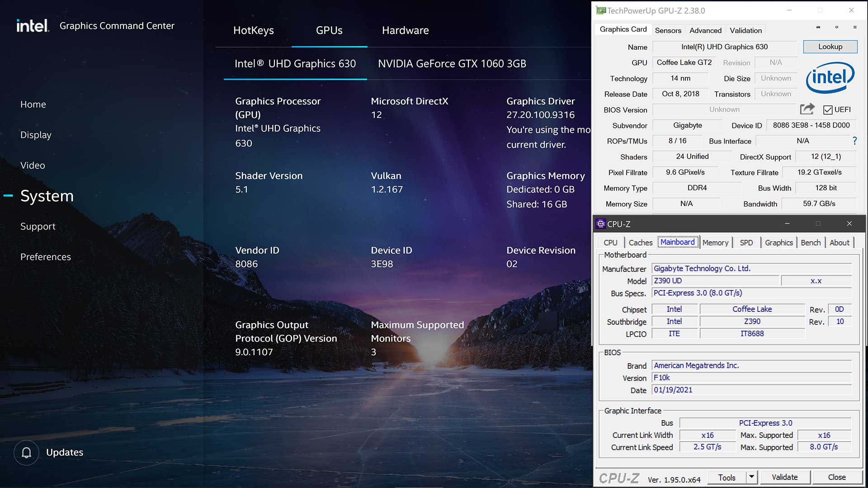868x488 pixels.
Task: Click the BIOS date 01/19/2021
Action: click(x=751, y=390)
